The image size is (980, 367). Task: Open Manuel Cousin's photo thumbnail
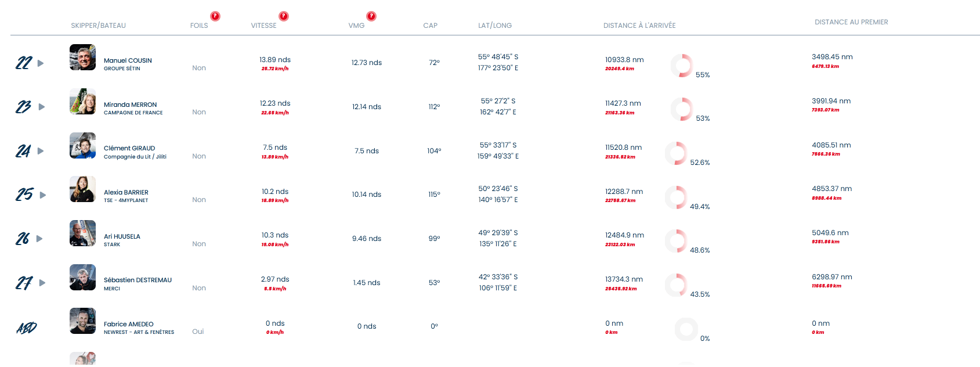pos(82,57)
